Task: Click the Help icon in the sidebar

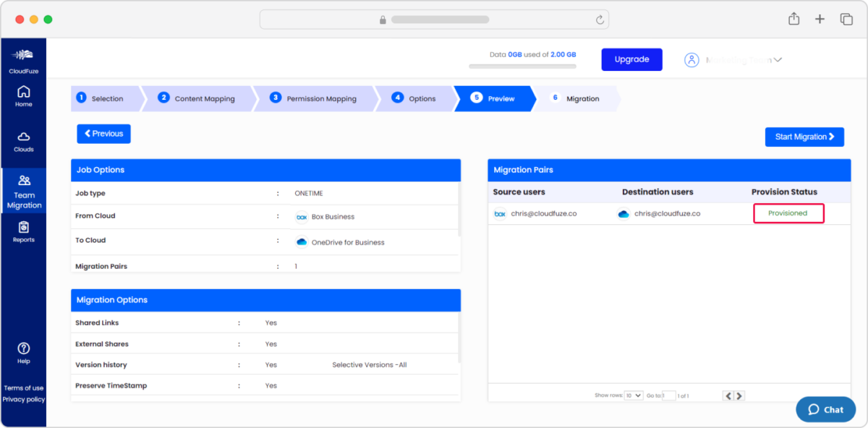Action: 24,347
